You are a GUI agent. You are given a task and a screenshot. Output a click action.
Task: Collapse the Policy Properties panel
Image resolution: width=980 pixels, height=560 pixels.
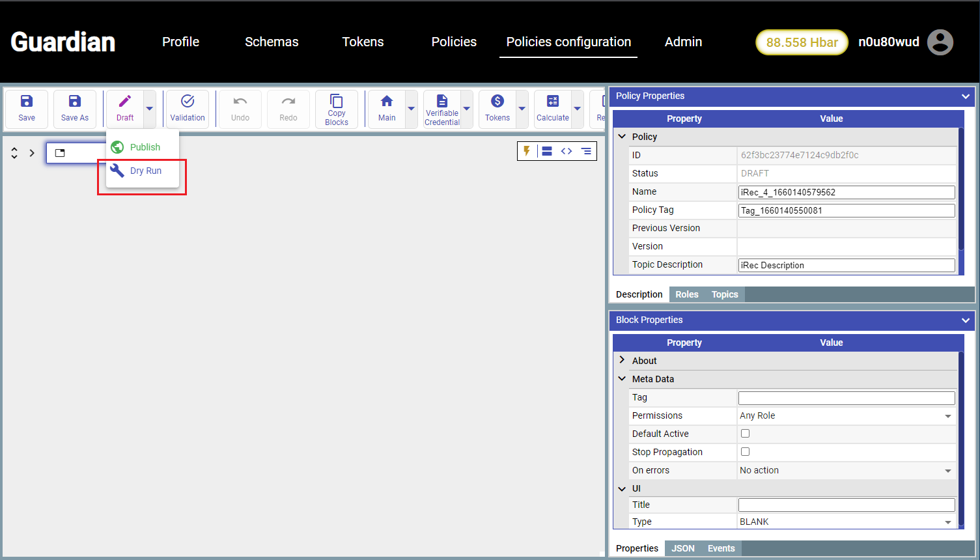click(x=966, y=96)
